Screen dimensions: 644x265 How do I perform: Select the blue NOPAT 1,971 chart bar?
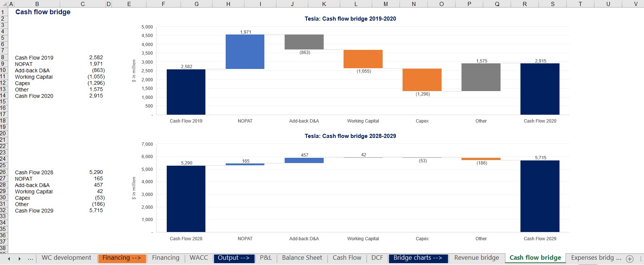click(x=245, y=52)
